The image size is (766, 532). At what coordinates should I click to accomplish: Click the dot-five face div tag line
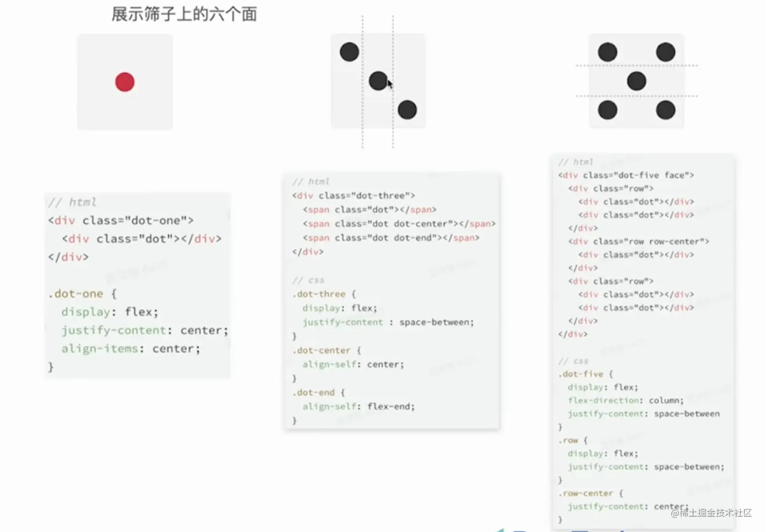click(x=626, y=175)
